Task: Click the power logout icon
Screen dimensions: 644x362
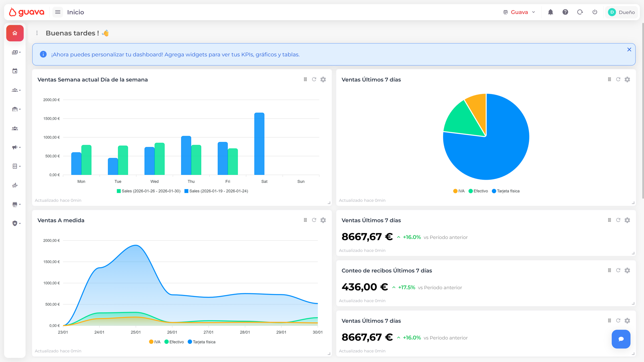Action: 595,12
